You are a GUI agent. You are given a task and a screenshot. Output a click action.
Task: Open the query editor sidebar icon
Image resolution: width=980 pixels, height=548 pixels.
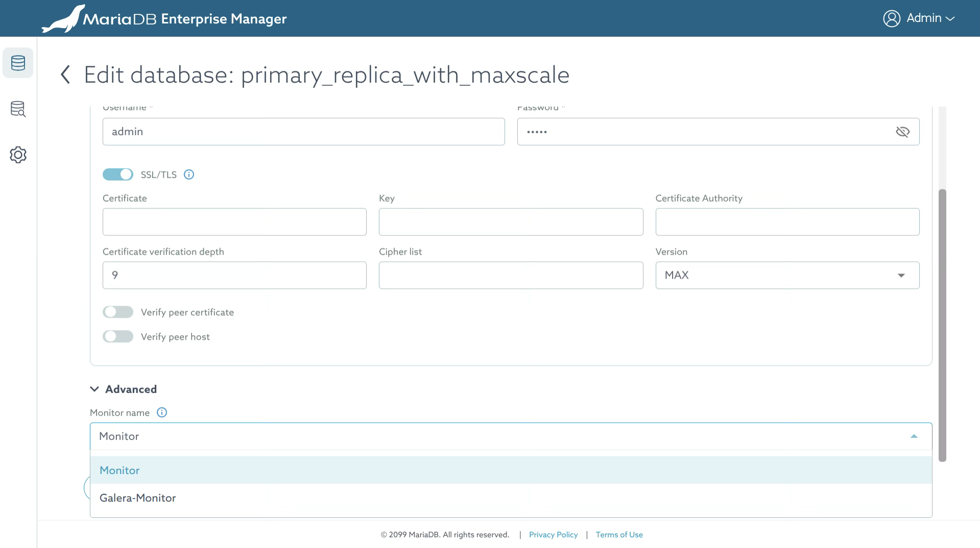(x=18, y=109)
